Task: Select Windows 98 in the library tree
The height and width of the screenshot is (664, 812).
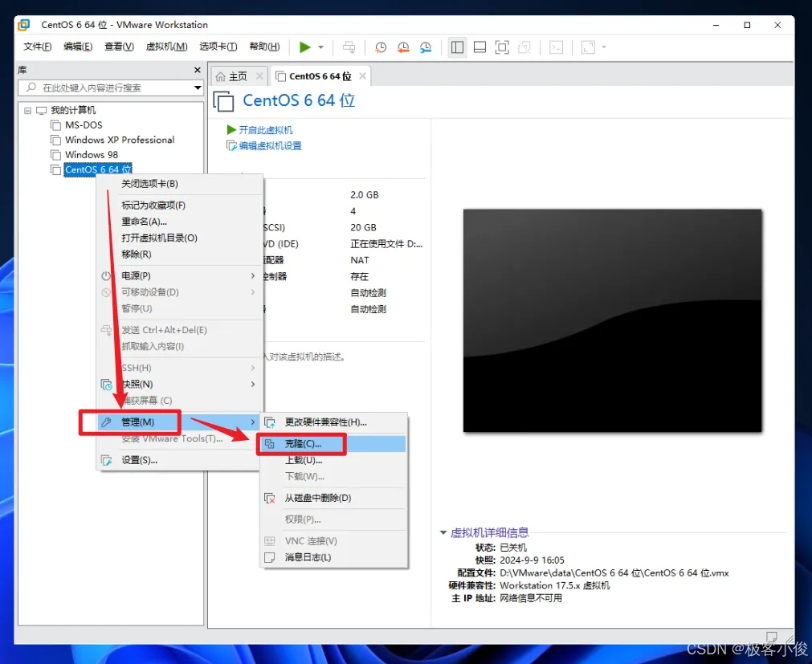Action: (92, 154)
